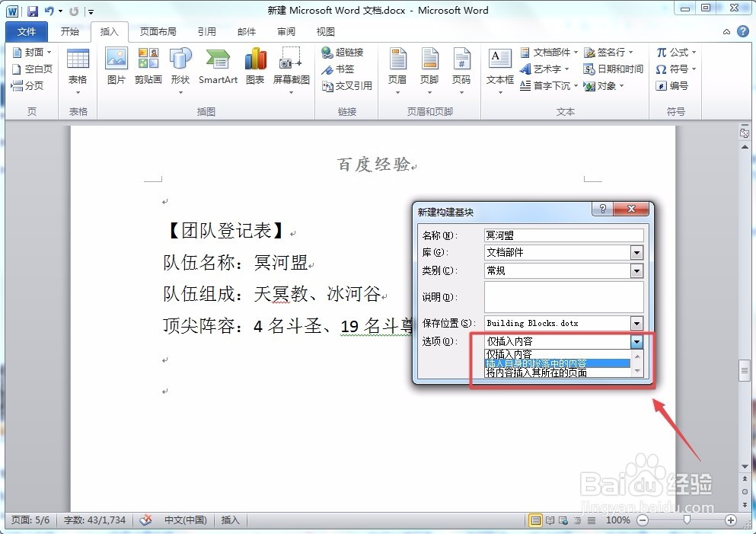Image resolution: width=756 pixels, height=534 pixels.
Task: Open Quick Parts (文档部件)
Action: [x=549, y=52]
